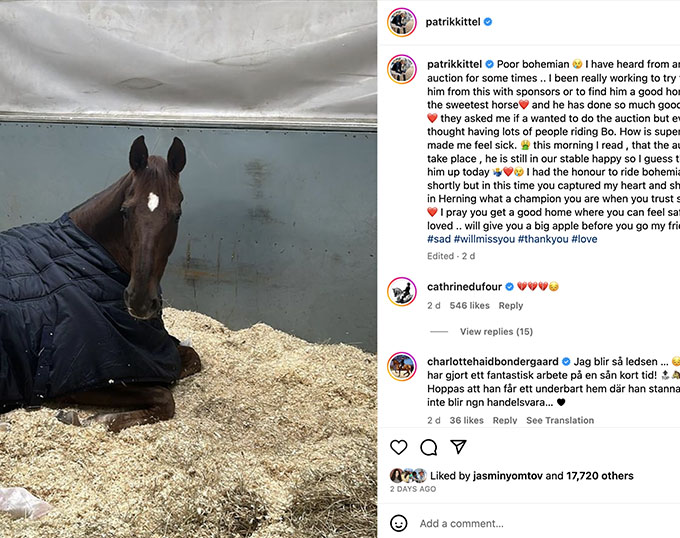
Task: Share post using paper plane icon
Action: [x=458, y=447]
